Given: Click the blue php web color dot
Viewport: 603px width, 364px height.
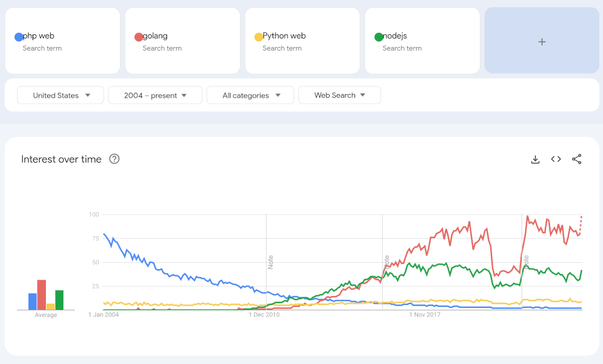Looking at the screenshot, I should pyautogui.click(x=19, y=37).
